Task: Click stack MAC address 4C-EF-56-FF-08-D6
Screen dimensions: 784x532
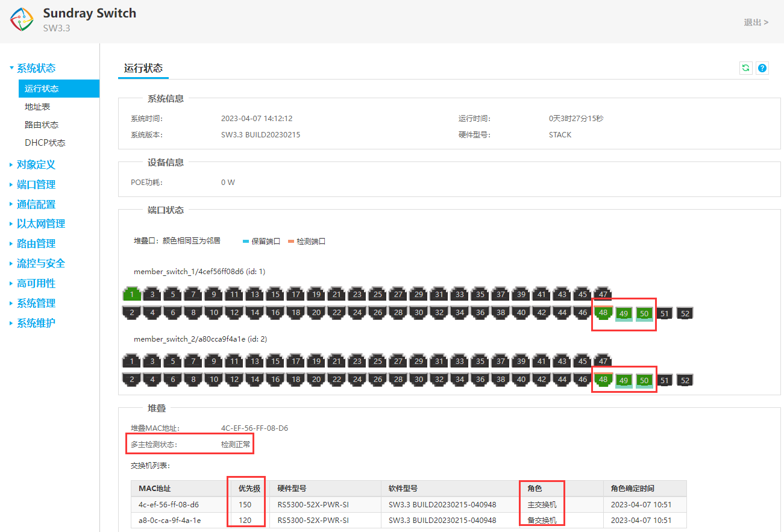Action: [254, 428]
